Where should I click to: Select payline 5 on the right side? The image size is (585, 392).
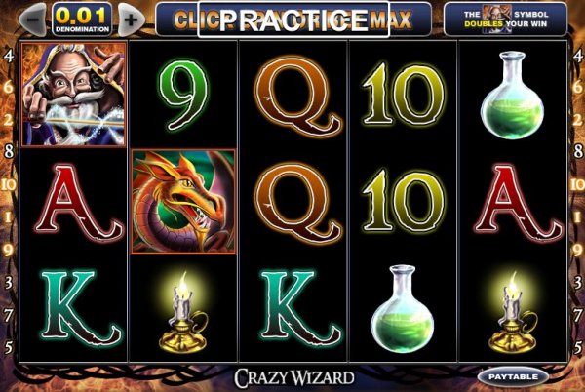pyautogui.click(x=577, y=347)
